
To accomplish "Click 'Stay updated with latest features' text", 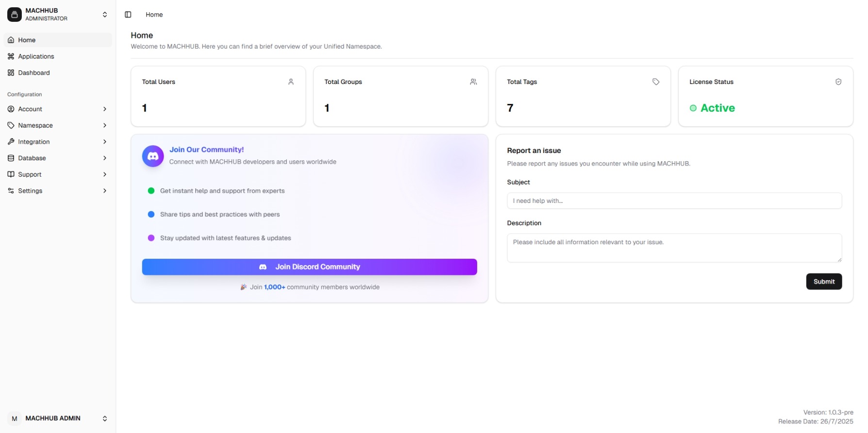I will pyautogui.click(x=226, y=238).
